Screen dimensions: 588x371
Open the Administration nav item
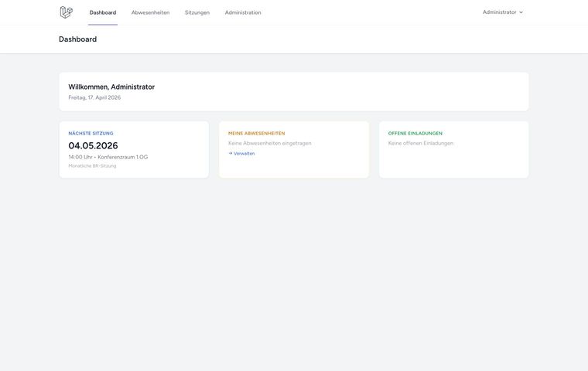[x=243, y=12]
